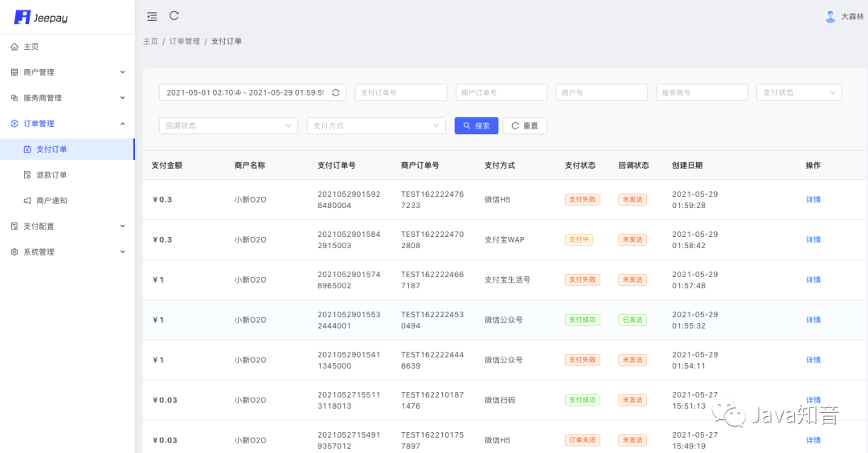Expand the 商户管理 sidebar menu
This screenshot has height=453, width=868.
tap(68, 72)
